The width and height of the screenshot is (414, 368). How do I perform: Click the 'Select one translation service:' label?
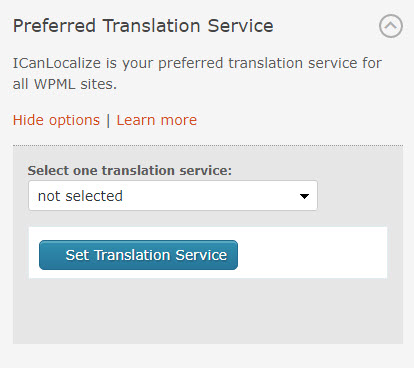click(130, 170)
